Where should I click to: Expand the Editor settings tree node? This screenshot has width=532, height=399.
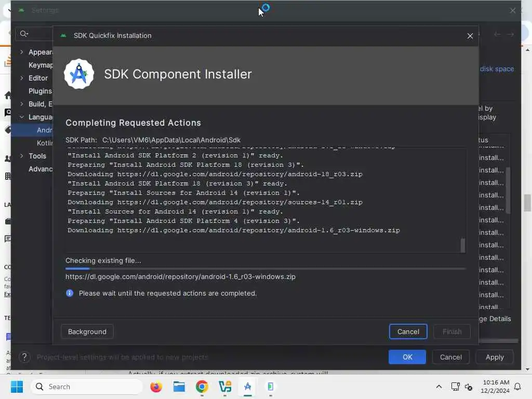(x=22, y=78)
